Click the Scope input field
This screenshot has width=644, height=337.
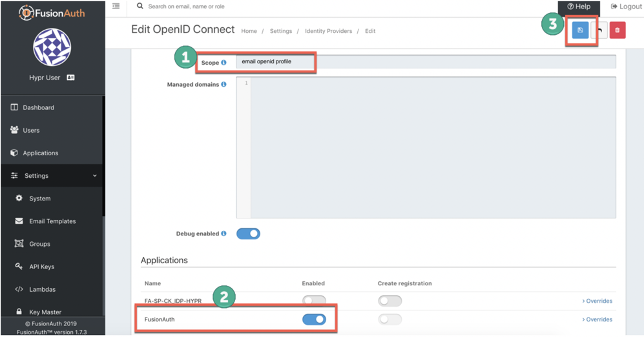[x=426, y=61]
